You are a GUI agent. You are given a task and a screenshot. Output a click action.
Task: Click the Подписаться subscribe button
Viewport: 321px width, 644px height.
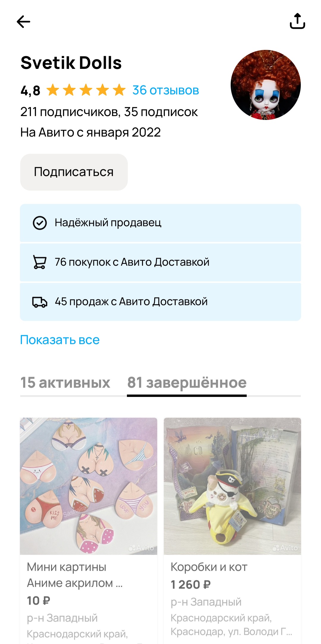[x=74, y=172]
